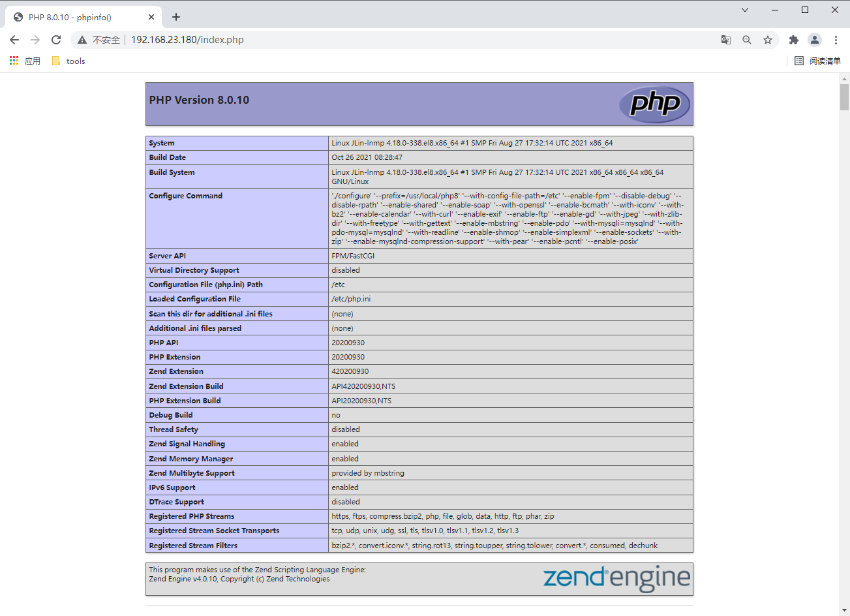
Task: Click the forward navigation arrow
Action: pos(35,40)
